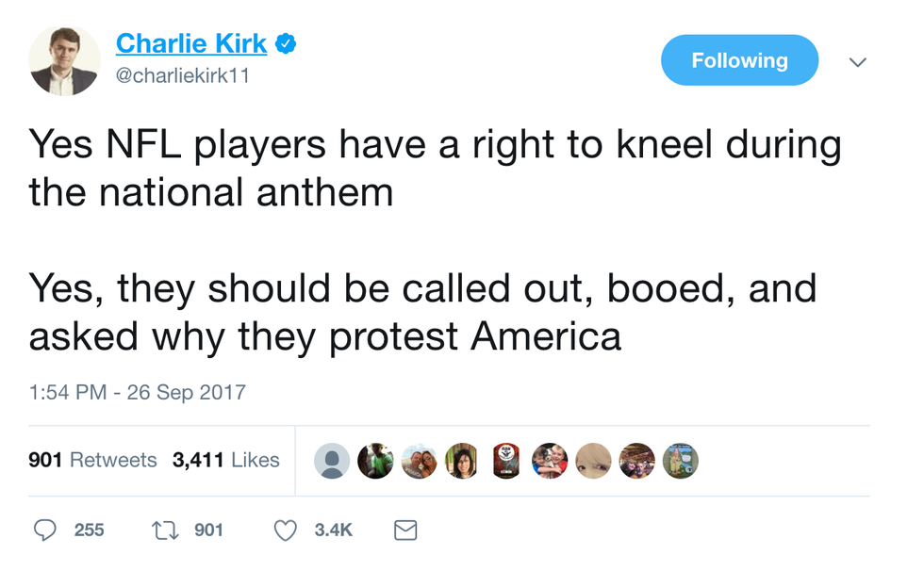
Task: Click the @charliekirk11 handle
Action: 182,76
